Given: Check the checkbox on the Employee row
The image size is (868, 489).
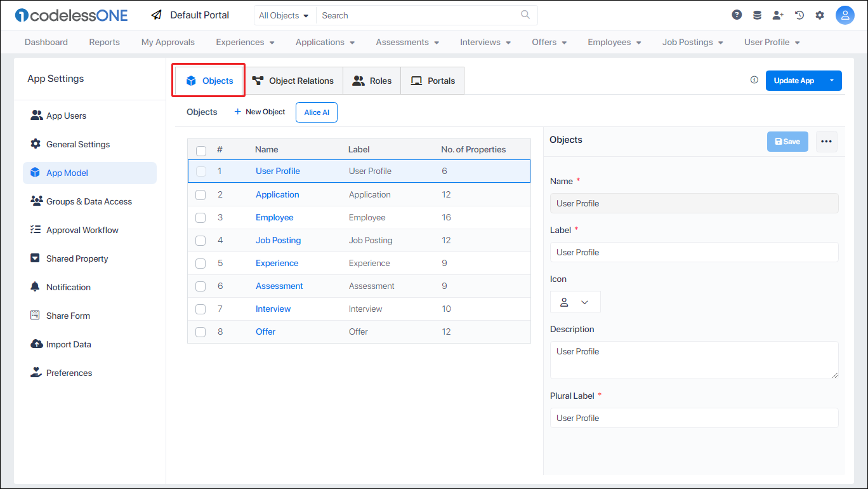Looking at the screenshot, I should 201,217.
